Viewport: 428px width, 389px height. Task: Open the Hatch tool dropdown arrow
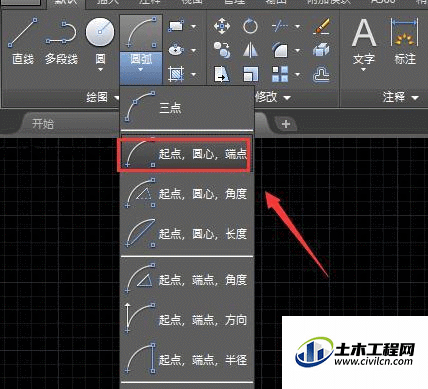(x=193, y=74)
